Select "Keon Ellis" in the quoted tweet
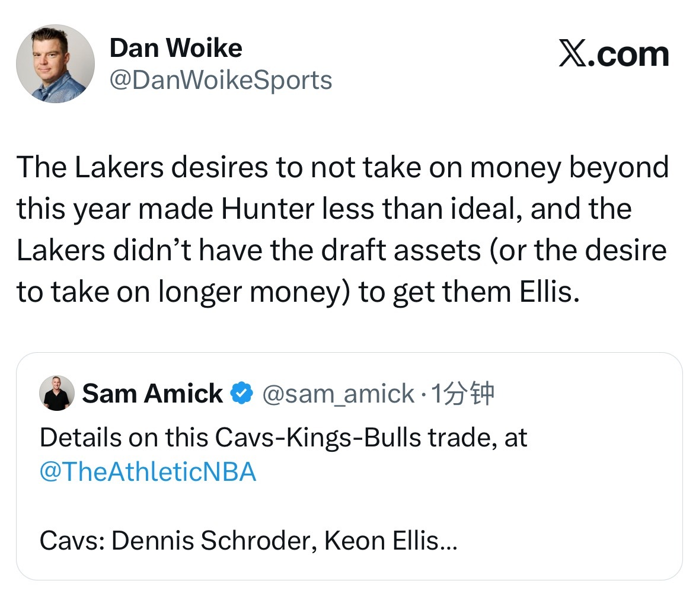This screenshot has height=616, width=699. [x=381, y=541]
